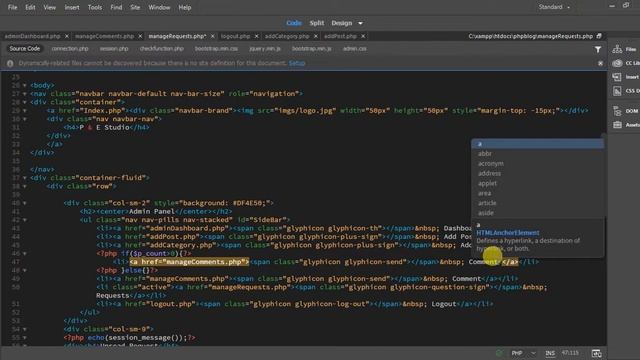640x360 pixels.
Task: Switch to Split view
Action: (317, 23)
